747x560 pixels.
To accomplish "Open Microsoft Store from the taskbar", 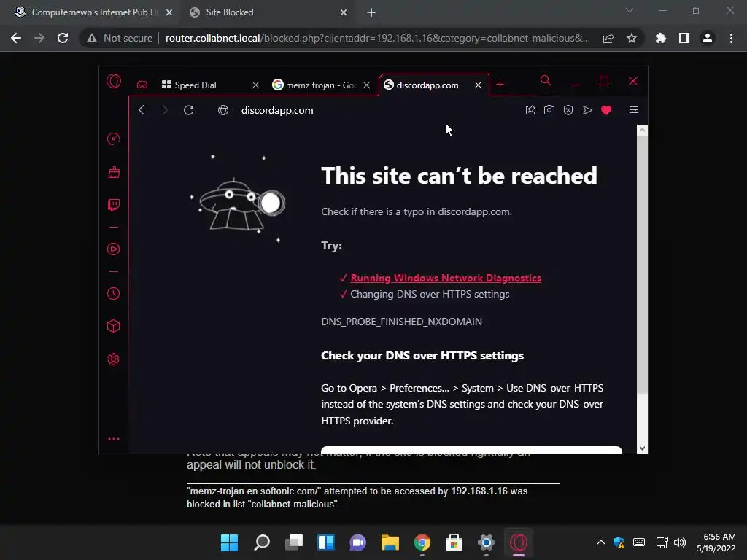I will pyautogui.click(x=454, y=542).
